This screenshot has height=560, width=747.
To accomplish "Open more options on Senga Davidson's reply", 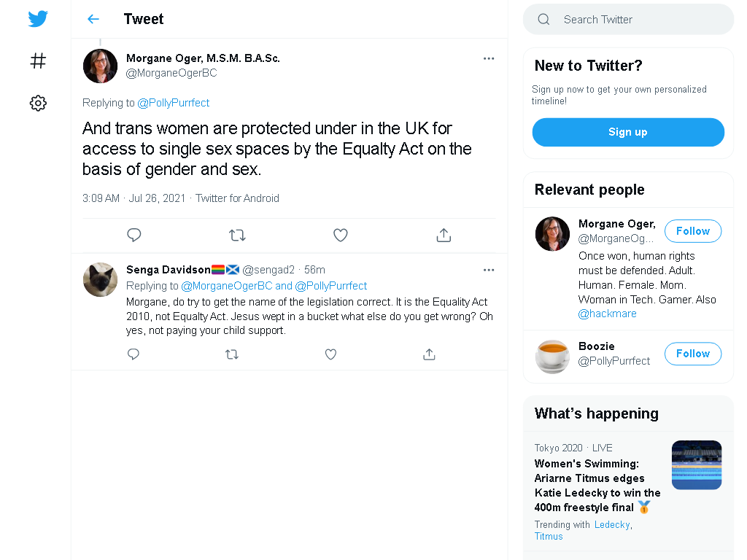I will click(489, 270).
